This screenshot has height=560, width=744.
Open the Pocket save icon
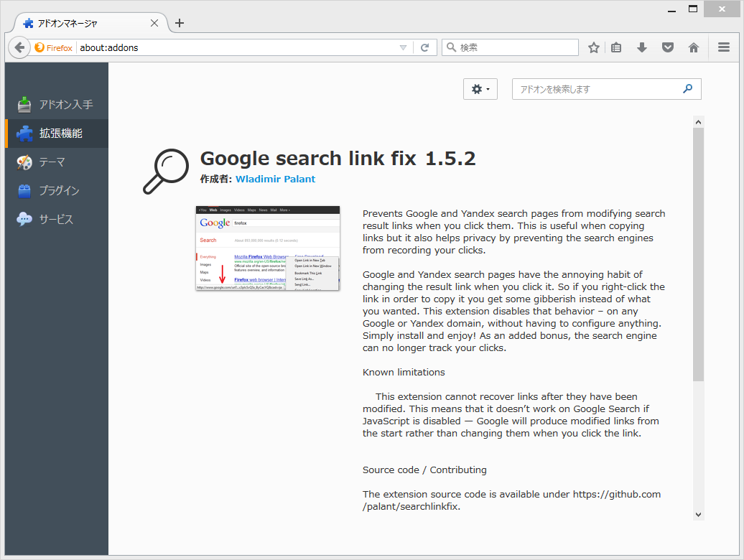(668, 47)
